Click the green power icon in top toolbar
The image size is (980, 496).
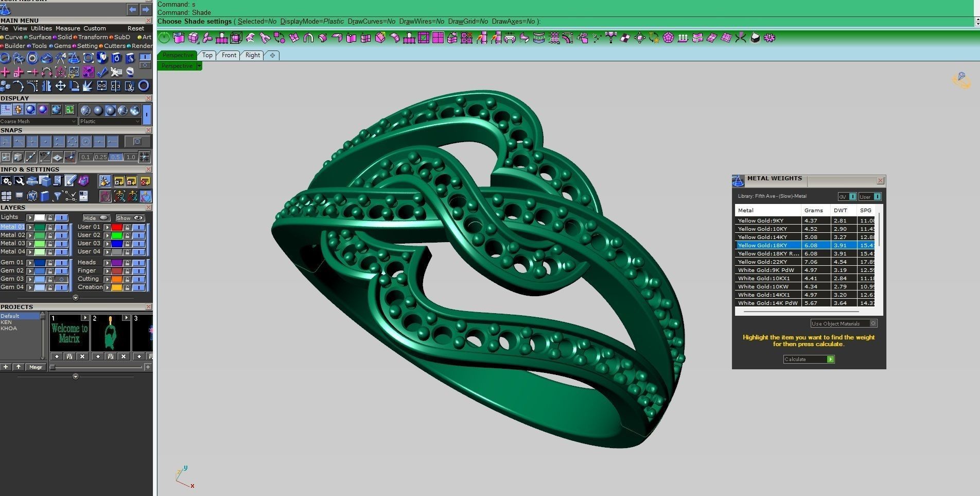(x=164, y=38)
